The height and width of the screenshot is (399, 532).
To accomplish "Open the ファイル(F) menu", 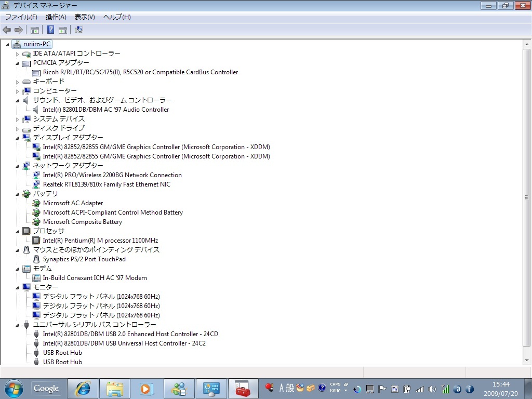I will (21, 17).
